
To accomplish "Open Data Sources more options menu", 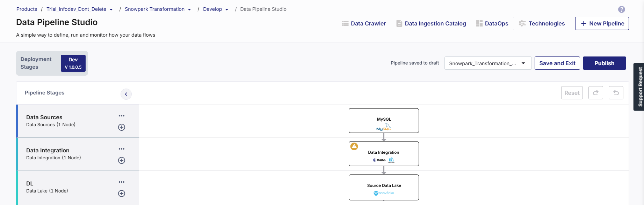I will pyautogui.click(x=122, y=116).
